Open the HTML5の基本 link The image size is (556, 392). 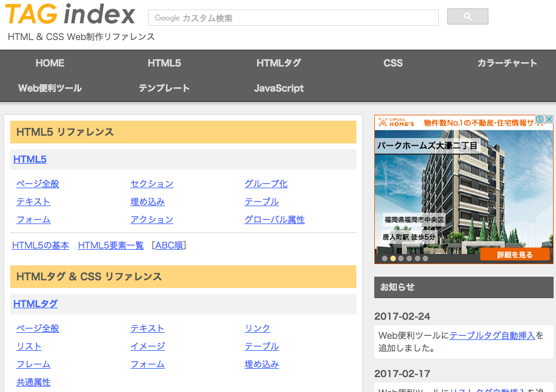(41, 245)
